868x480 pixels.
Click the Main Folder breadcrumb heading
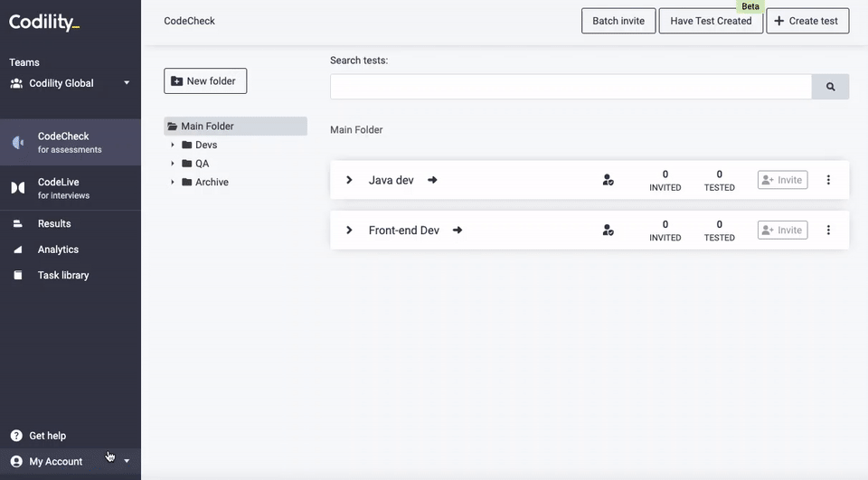click(356, 130)
